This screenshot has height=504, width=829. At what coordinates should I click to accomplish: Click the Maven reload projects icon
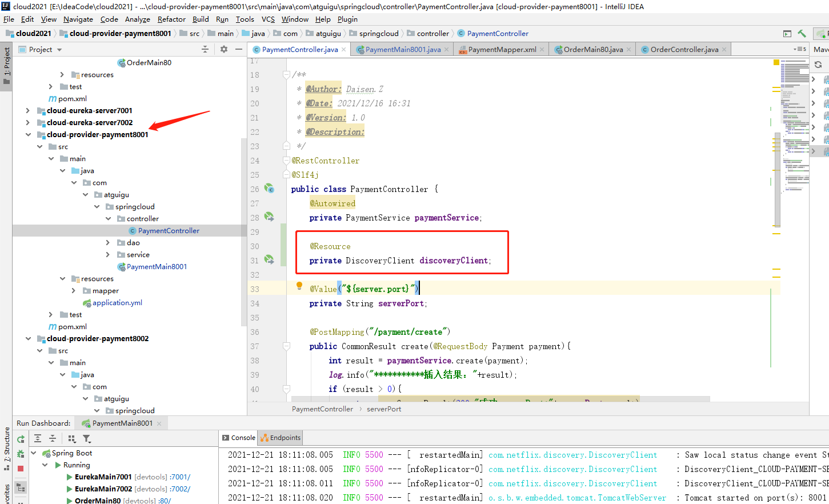pyautogui.click(x=818, y=65)
